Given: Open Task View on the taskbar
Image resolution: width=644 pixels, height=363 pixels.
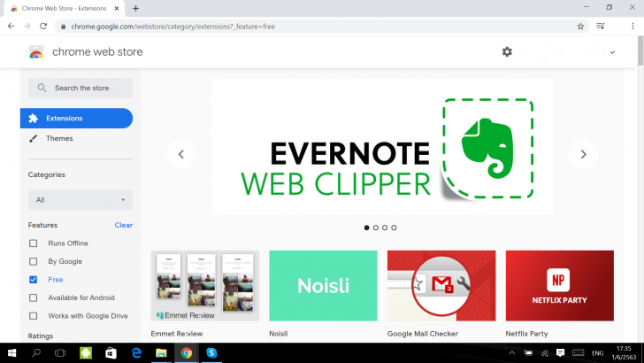Looking at the screenshot, I should [60, 353].
